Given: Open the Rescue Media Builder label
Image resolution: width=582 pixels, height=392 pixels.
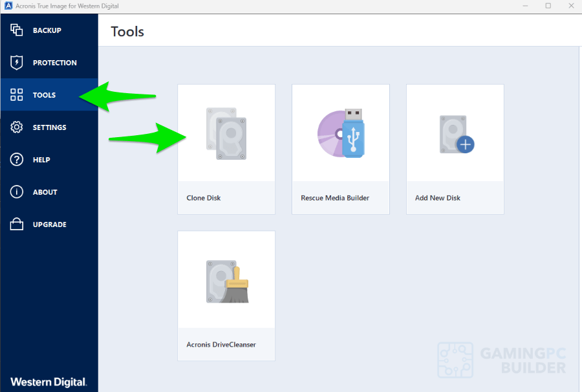Looking at the screenshot, I should tap(335, 198).
